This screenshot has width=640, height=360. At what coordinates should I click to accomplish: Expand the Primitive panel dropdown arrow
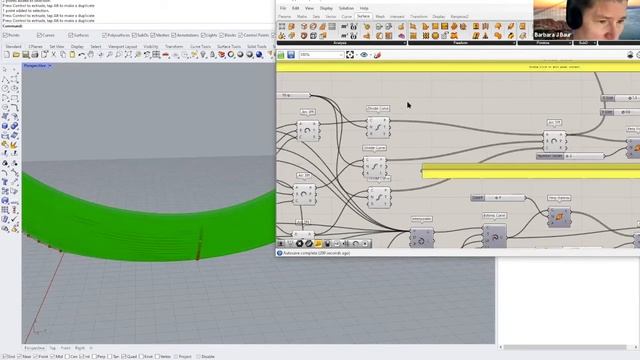[x=570, y=43]
